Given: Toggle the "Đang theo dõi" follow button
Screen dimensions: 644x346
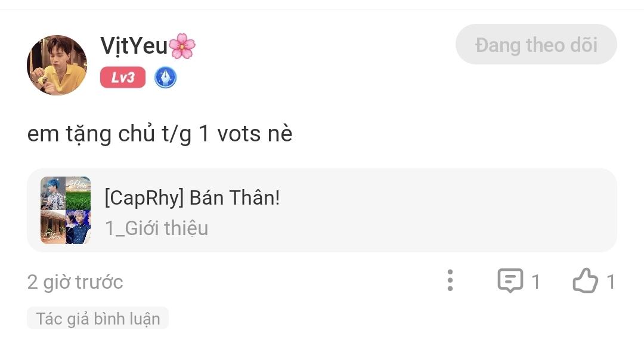Looking at the screenshot, I should (536, 45).
